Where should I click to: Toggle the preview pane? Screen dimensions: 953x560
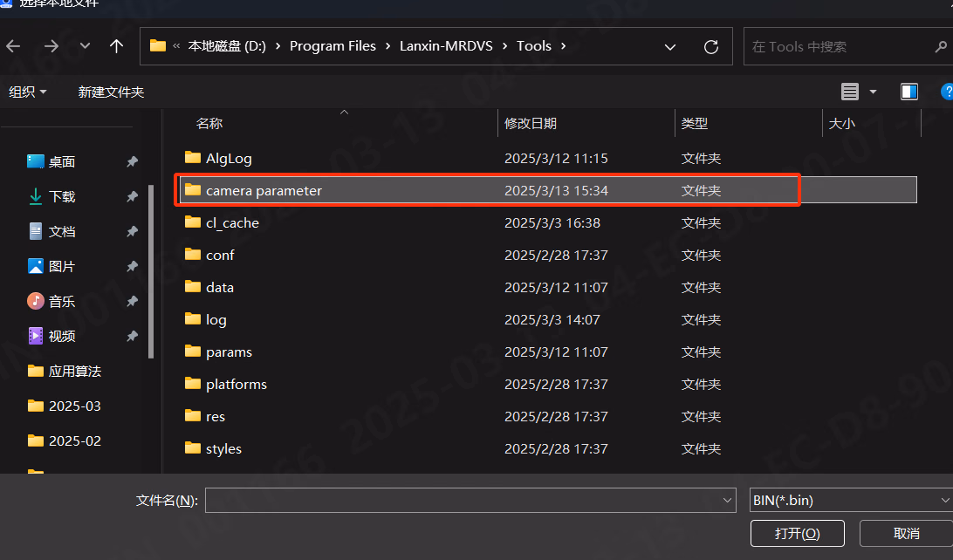pos(909,92)
